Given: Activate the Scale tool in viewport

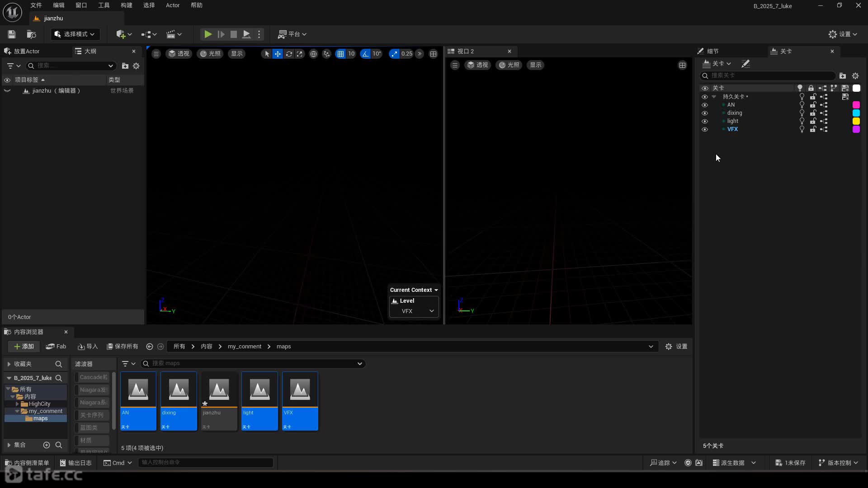Looking at the screenshot, I should click(x=300, y=54).
